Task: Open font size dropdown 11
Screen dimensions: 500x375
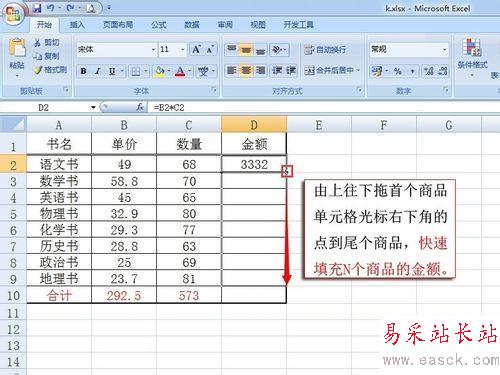Action: pos(183,50)
